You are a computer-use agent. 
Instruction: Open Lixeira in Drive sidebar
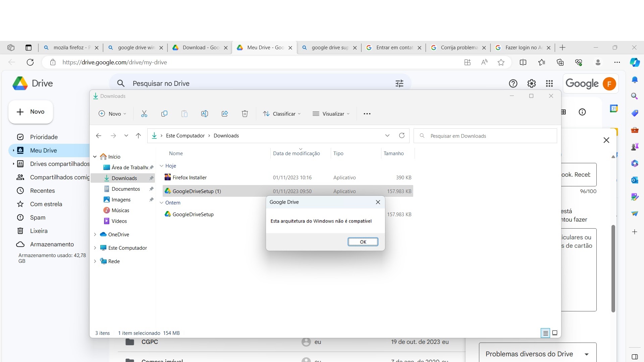(x=39, y=231)
